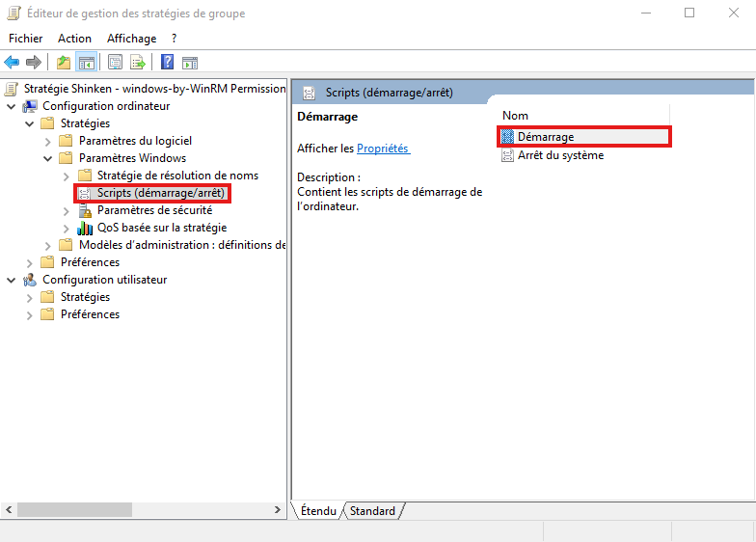Click the up-one-level folder icon
Screen dimensions: 756x542
pos(64,63)
